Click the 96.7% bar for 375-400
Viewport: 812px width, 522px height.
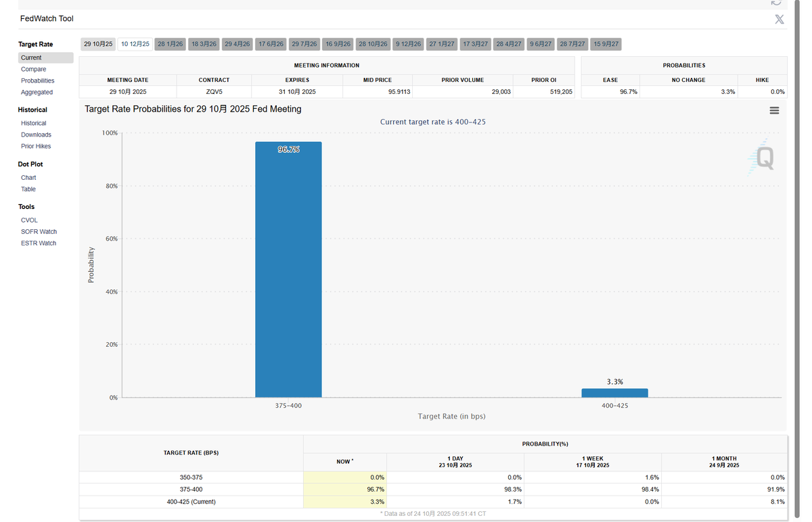(288, 270)
